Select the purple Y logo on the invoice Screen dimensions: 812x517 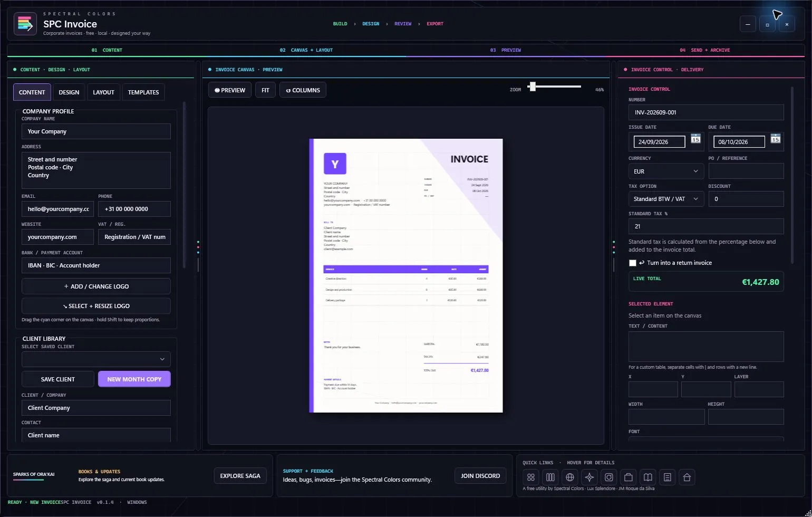pos(335,164)
